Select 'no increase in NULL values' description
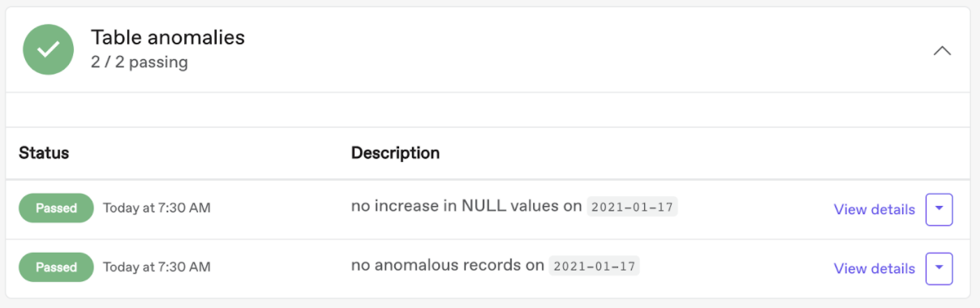Image resolution: width=980 pixels, height=308 pixels. (445, 206)
